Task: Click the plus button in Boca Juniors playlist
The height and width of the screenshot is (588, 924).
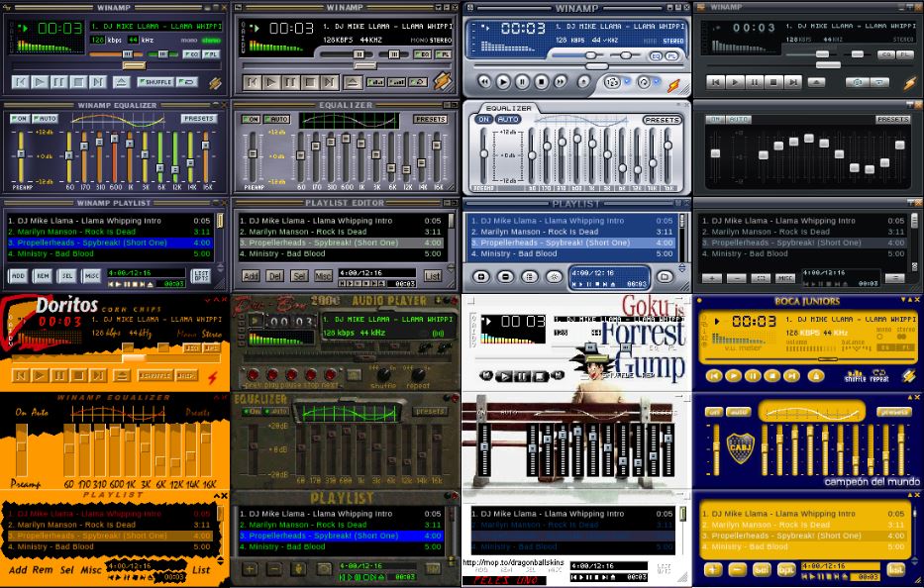Action: (712, 570)
